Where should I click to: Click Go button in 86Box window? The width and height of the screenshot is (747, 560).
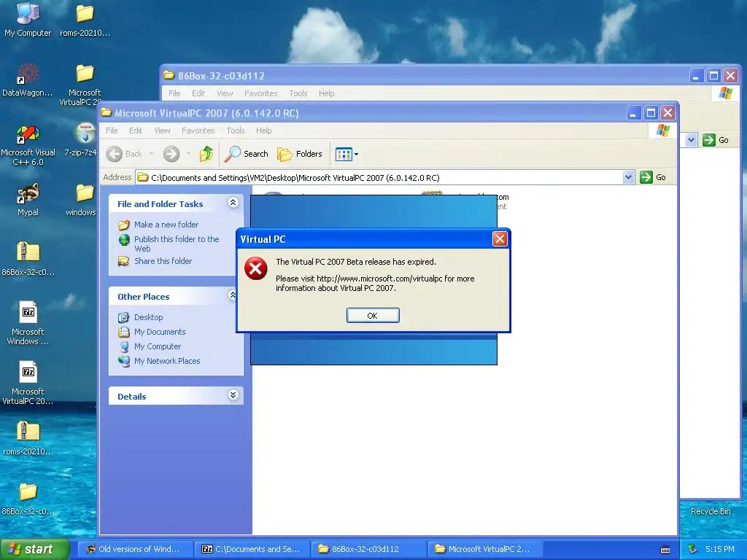(x=716, y=140)
